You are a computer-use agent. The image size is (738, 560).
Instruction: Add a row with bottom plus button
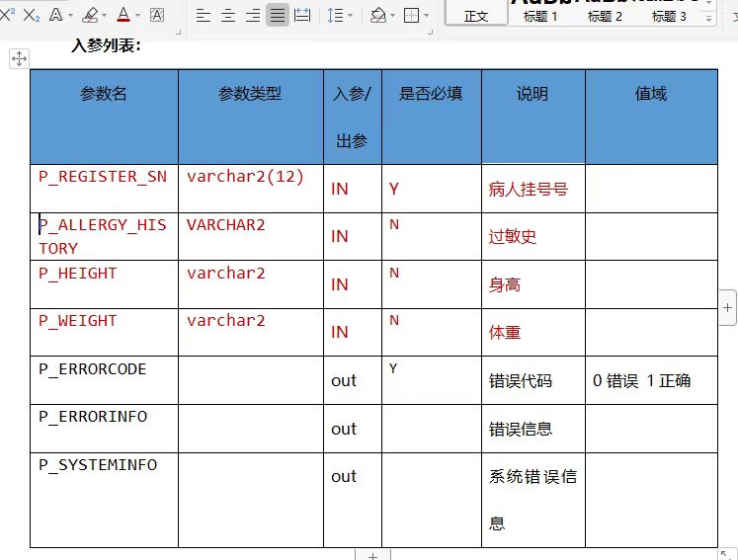(x=372, y=556)
